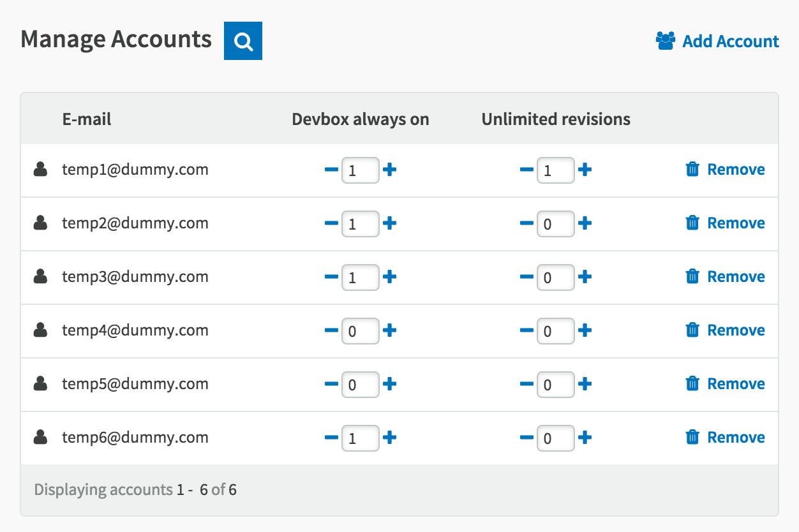The image size is (799, 532).
Task: Click Devbox input field for temp3@dummy.com
Action: click(360, 277)
